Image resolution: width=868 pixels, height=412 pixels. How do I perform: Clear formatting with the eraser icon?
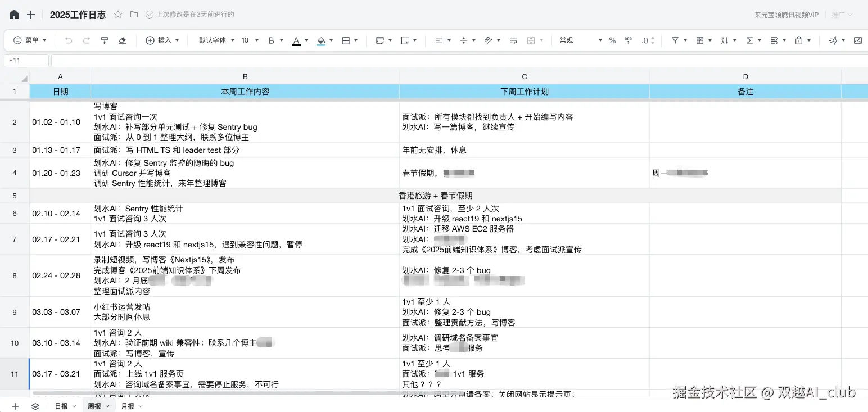(122, 40)
